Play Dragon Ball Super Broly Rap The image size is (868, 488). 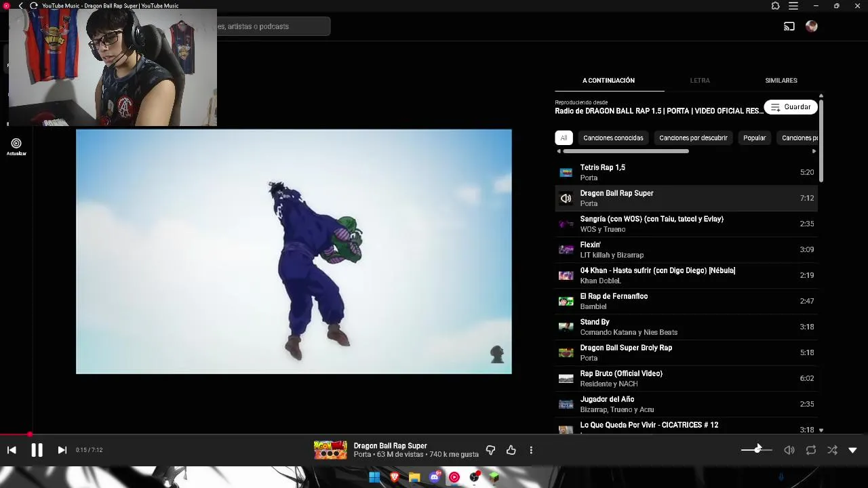click(x=686, y=352)
